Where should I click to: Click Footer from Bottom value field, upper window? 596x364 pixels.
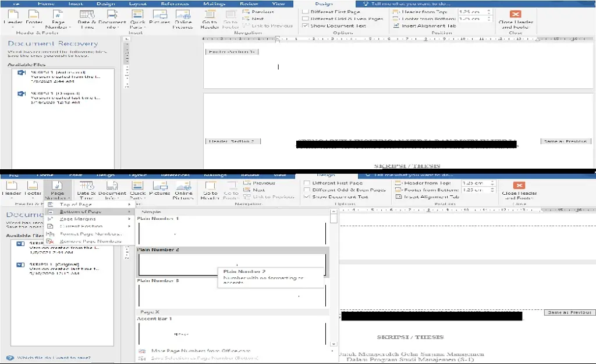[471, 19]
